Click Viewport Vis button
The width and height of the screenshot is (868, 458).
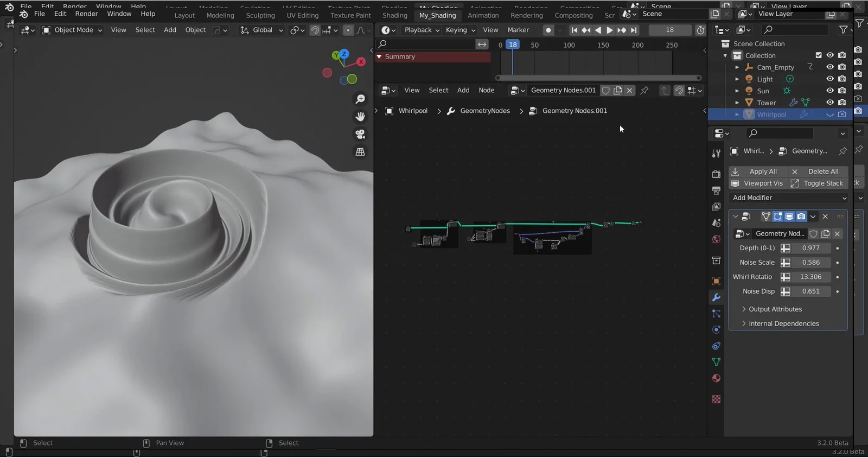758,183
